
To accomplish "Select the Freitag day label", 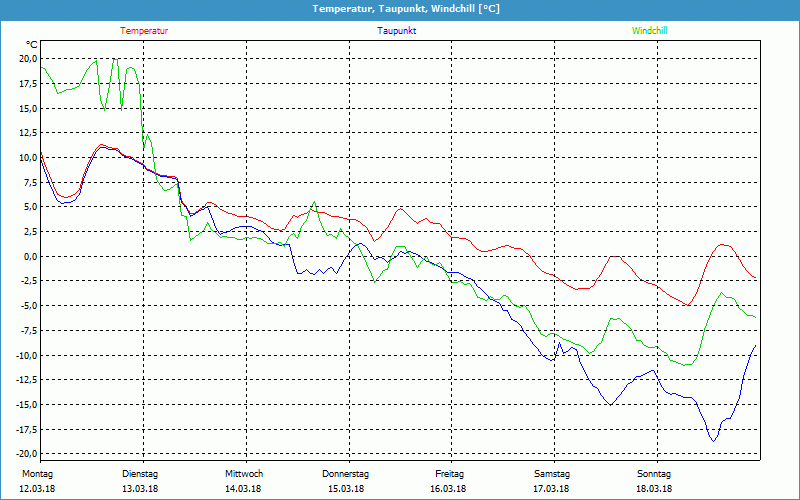I will point(449,474).
